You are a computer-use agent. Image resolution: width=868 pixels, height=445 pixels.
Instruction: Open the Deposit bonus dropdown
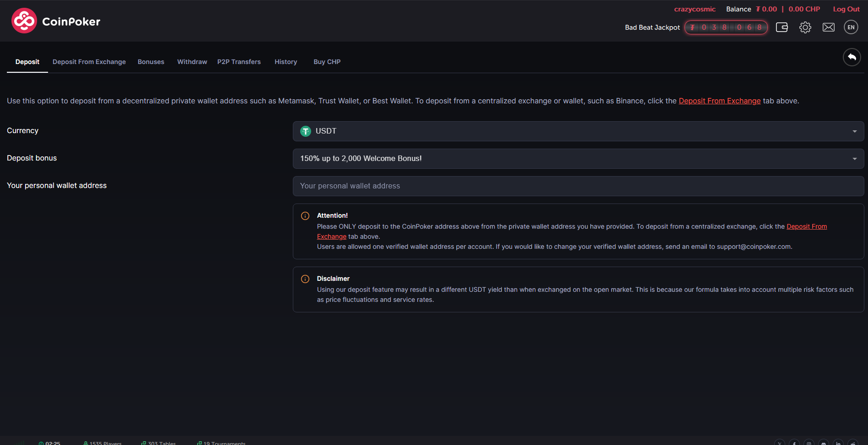pyautogui.click(x=578, y=159)
